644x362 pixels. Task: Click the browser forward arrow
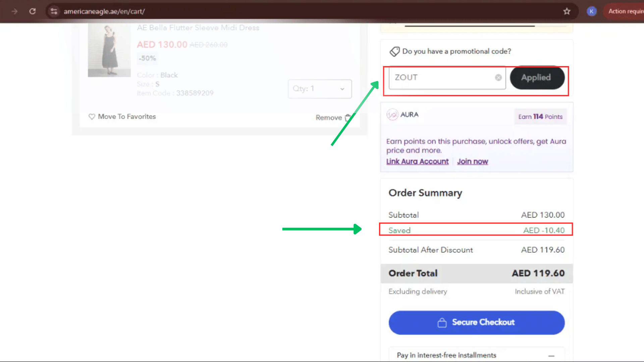point(14,11)
